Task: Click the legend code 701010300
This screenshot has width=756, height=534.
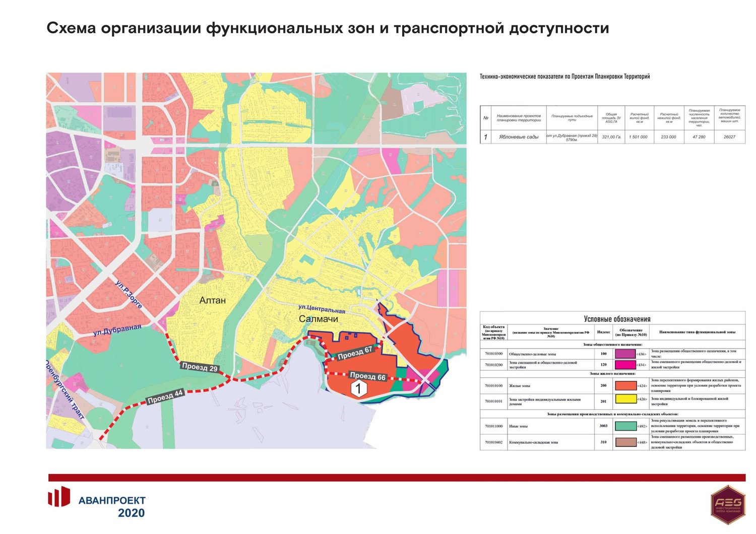Action: coord(494,354)
